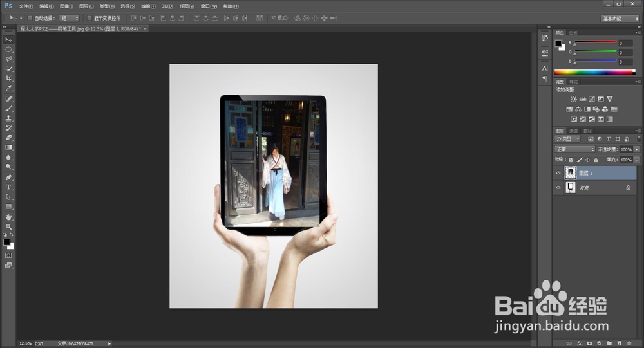Select the Crop tool in the toolbar
The width and height of the screenshot is (644, 348).
pyautogui.click(x=9, y=78)
